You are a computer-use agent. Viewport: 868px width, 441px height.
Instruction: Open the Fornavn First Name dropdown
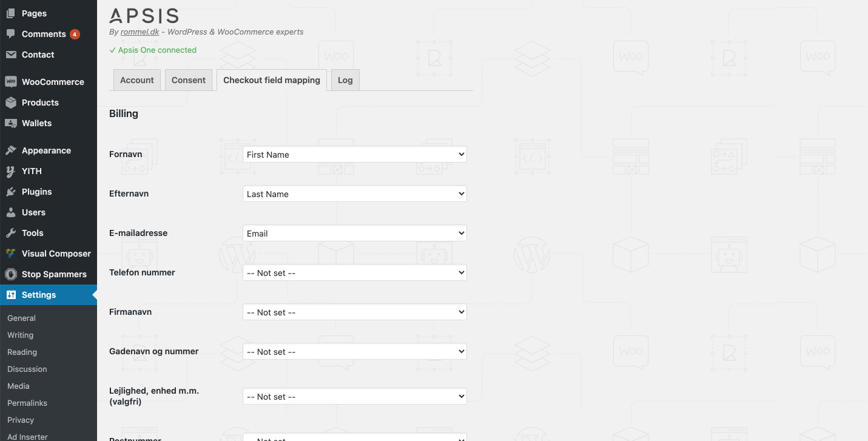355,155
